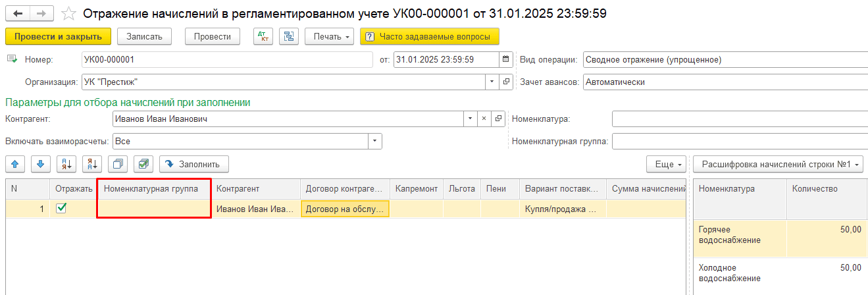868x295 pixels.
Task: Expand Включать взаиморасчеты dropdown
Action: point(375,141)
